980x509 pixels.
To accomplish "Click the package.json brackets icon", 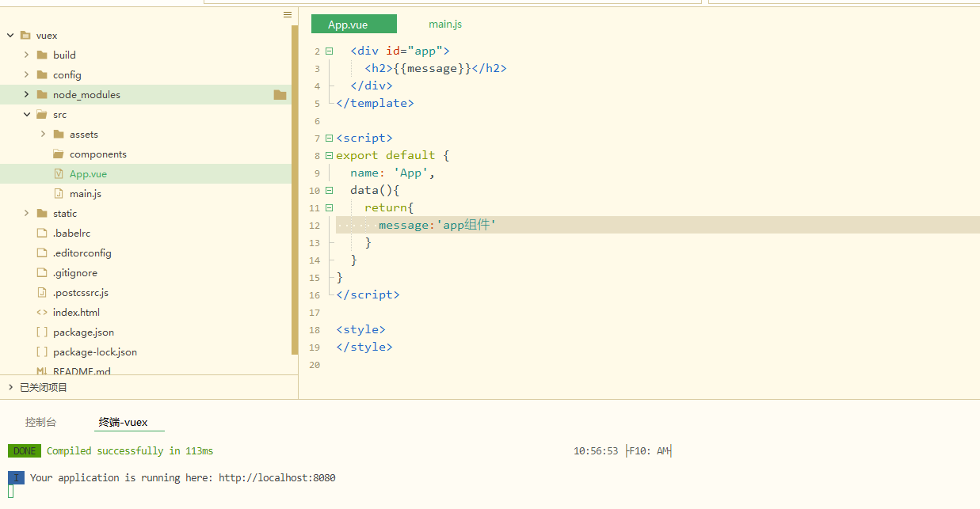I will coord(42,332).
